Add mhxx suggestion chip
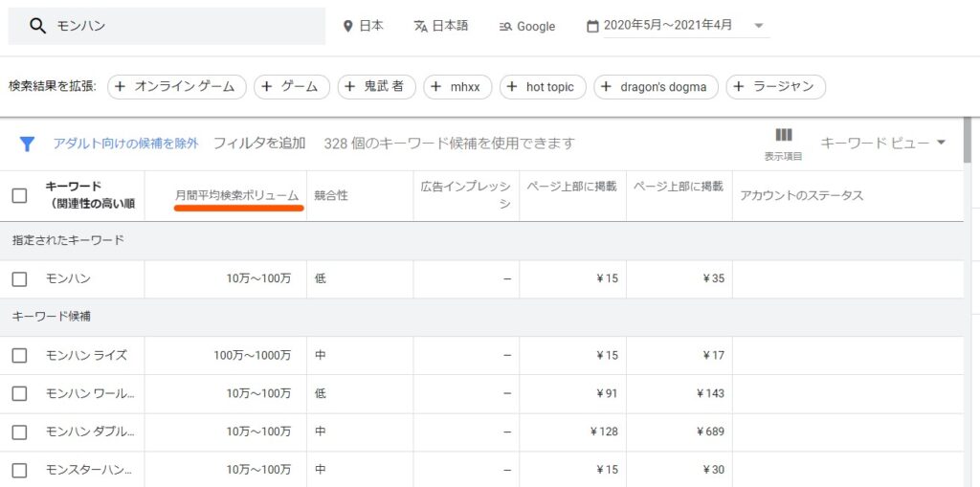 tap(458, 87)
